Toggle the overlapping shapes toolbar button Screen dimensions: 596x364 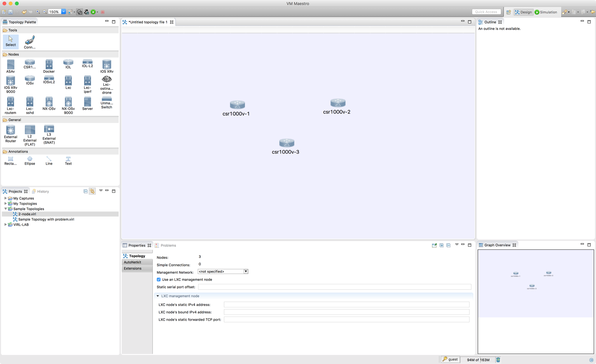pos(79,12)
